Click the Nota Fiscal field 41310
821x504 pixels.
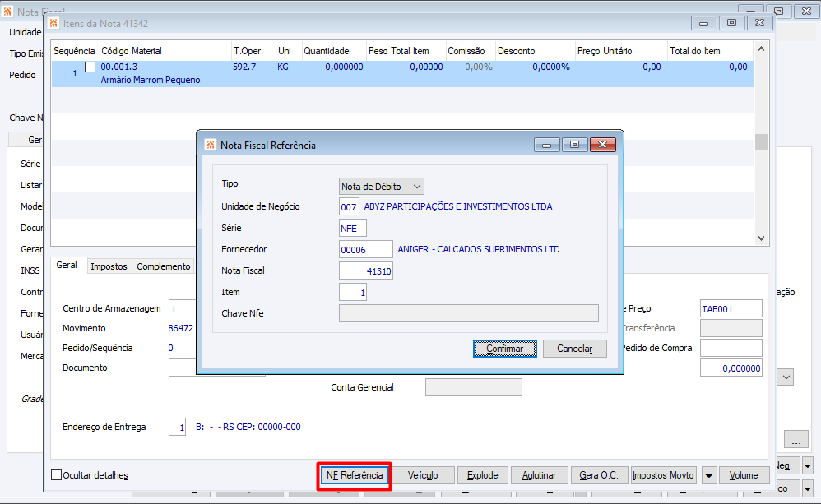tap(365, 271)
